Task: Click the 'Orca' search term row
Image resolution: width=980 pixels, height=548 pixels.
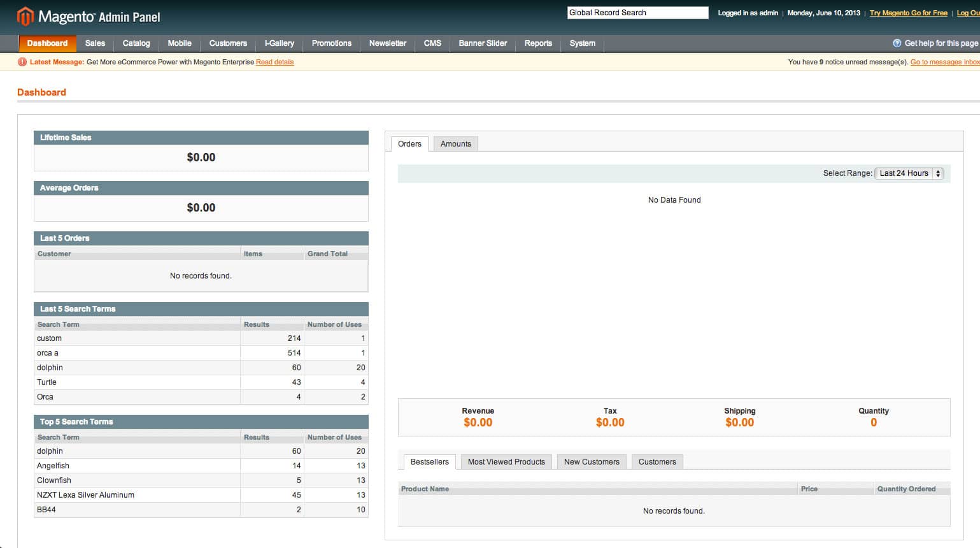Action: [201, 397]
